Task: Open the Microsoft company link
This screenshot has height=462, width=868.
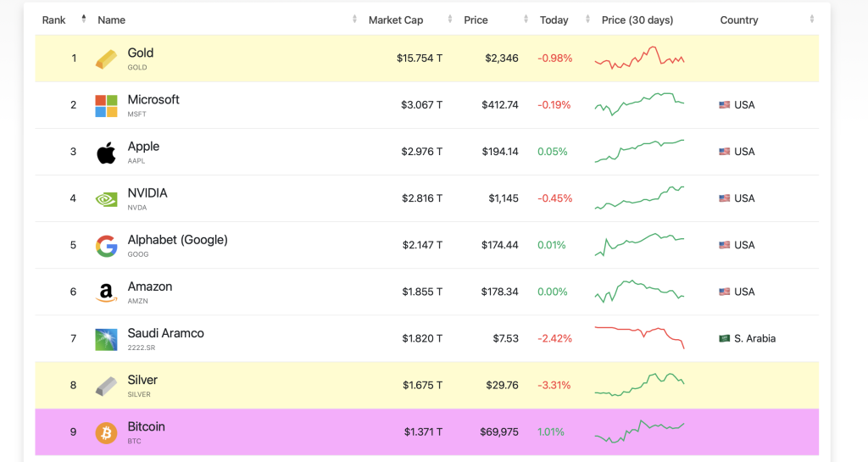Action: coord(153,99)
